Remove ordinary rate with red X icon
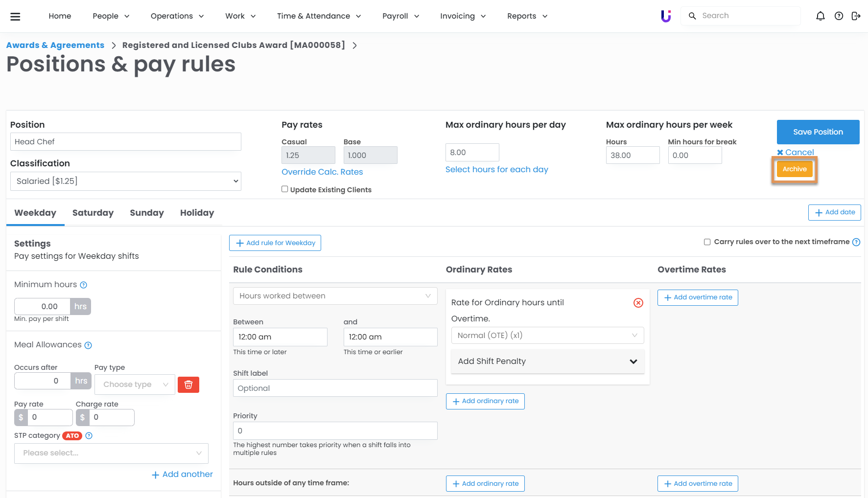Screen dimensions: 868x498 click(x=638, y=303)
